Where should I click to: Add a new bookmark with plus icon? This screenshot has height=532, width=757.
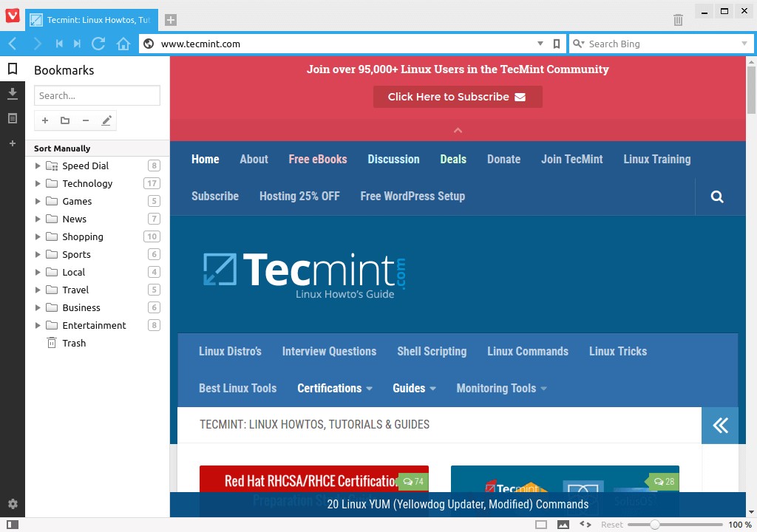point(45,120)
